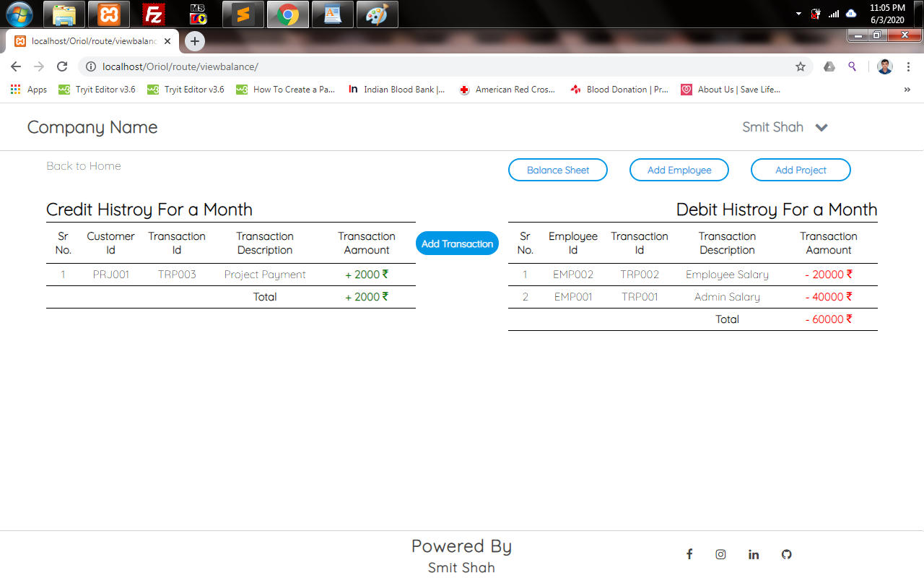Open the Indian Blood Bank bookmark

pyautogui.click(x=396, y=90)
